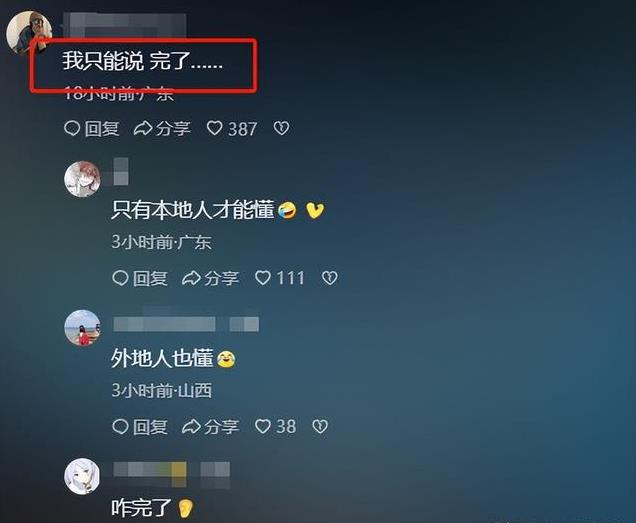Screen dimensions: 636x523
Task: Dislike the '我只能说 完了' comment
Action: pyautogui.click(x=281, y=128)
